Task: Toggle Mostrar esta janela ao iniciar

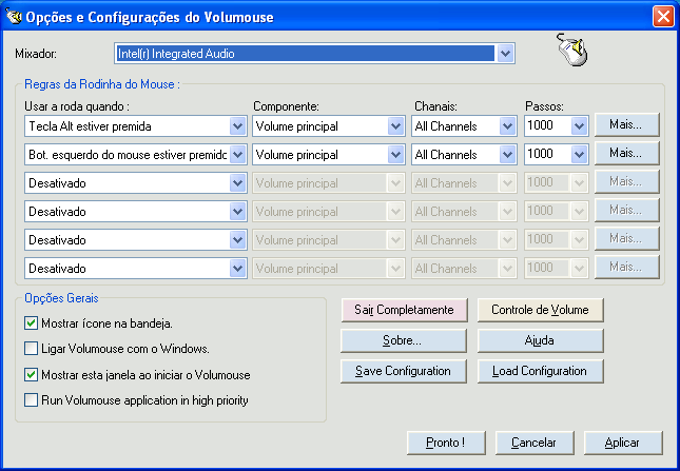Action: [31, 375]
